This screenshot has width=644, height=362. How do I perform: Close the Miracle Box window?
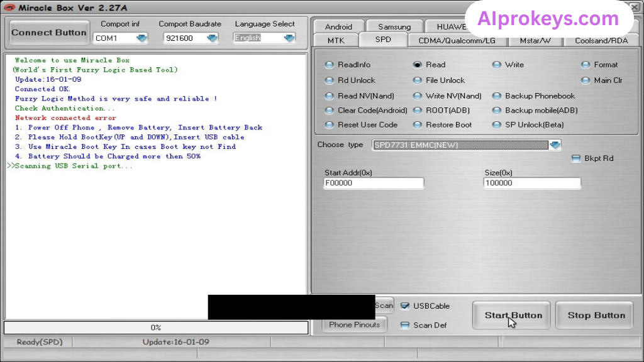(635, 7)
